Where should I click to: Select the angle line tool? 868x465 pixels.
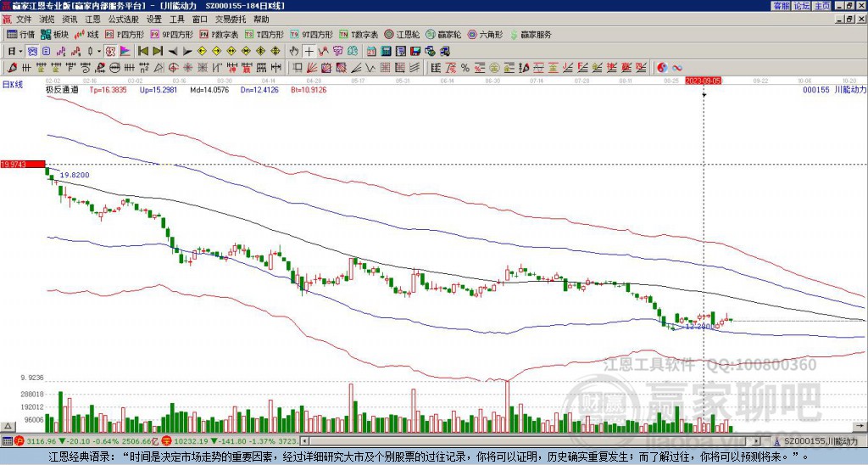[357, 68]
